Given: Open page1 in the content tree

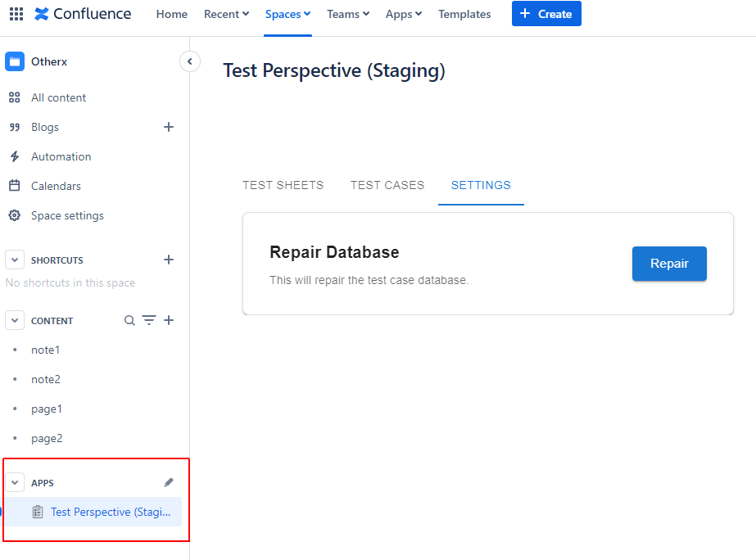Looking at the screenshot, I should [x=47, y=409].
